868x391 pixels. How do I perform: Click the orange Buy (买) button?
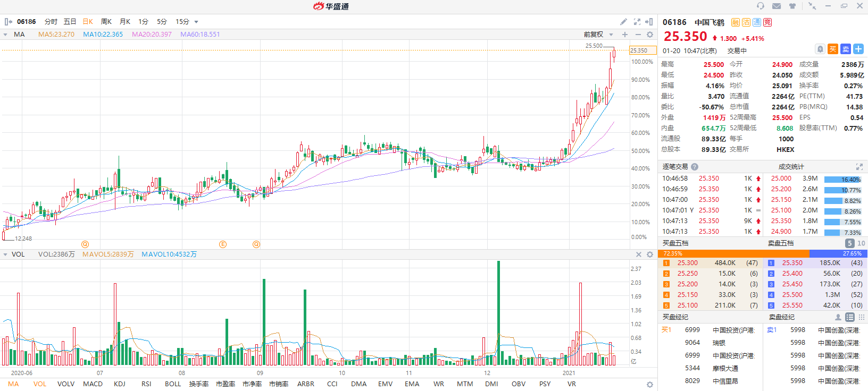point(833,49)
